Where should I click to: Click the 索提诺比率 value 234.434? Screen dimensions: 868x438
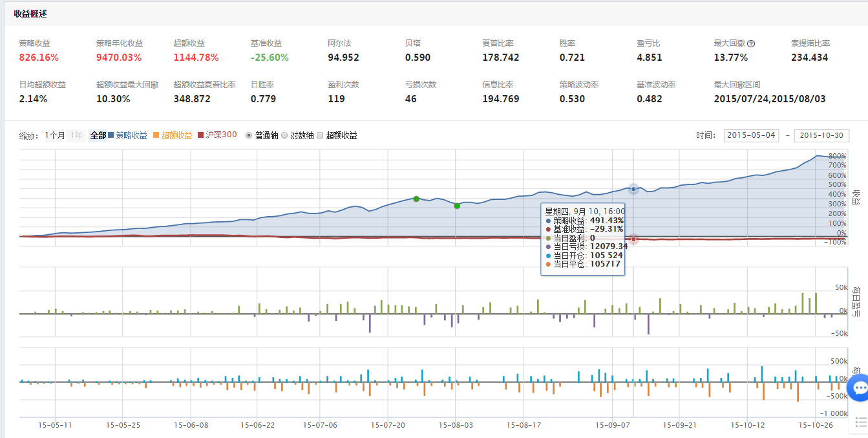point(810,58)
